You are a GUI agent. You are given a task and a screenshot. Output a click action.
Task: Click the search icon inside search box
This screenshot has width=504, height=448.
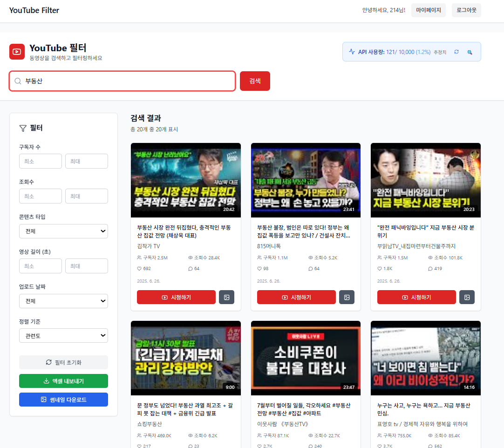click(18, 81)
